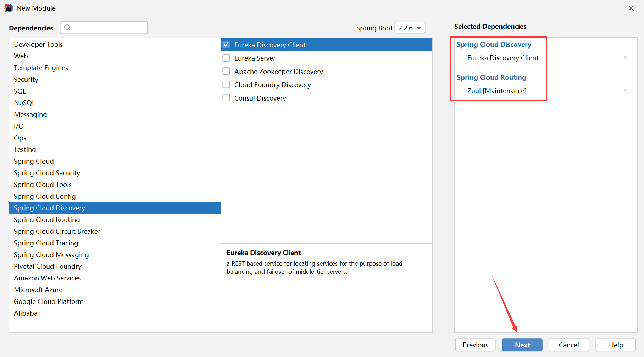The height and width of the screenshot is (357, 644).
Task: Select the NoSQL category
Action: 115,103
